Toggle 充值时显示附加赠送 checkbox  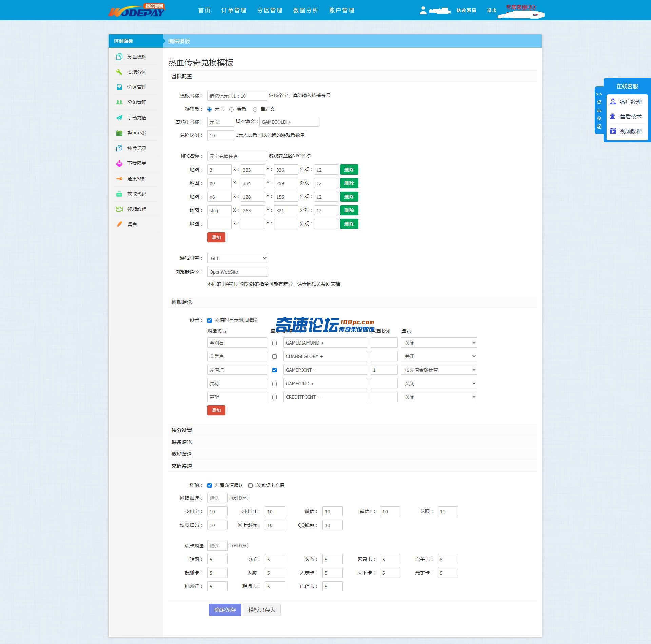[x=209, y=320]
